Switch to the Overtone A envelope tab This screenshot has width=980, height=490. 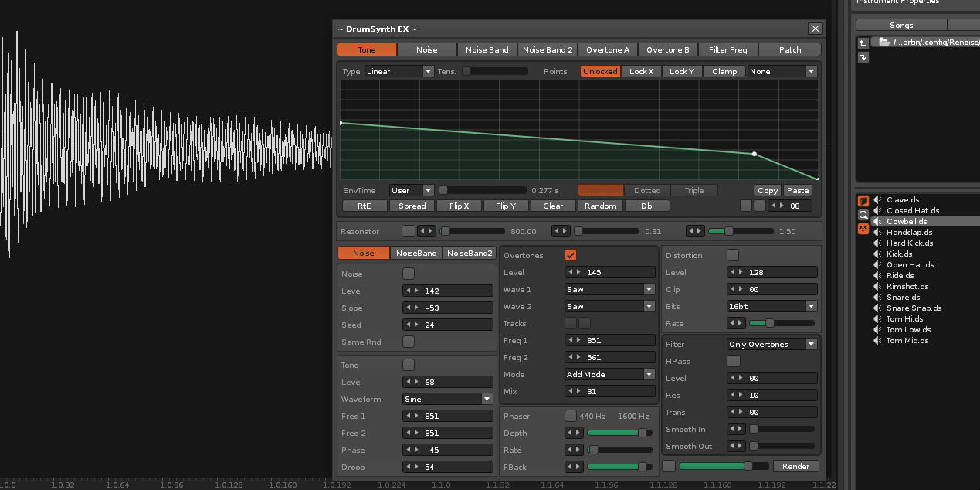(608, 49)
